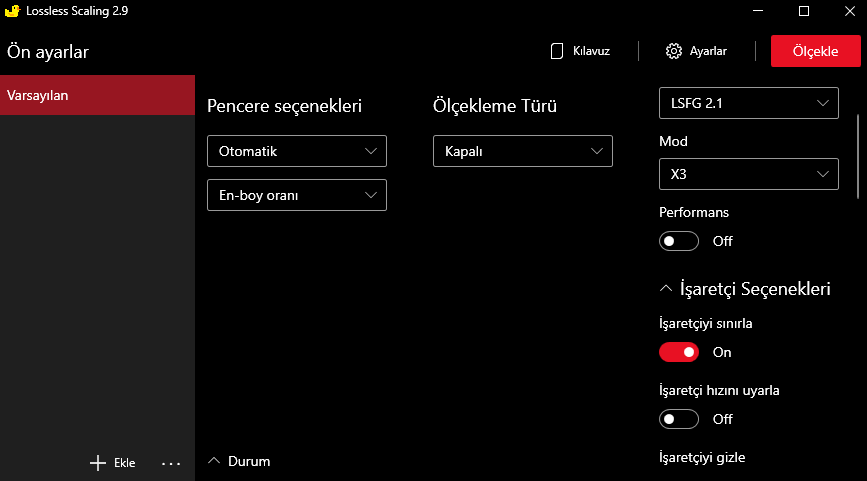Open the X3 Mod dropdown

click(749, 174)
